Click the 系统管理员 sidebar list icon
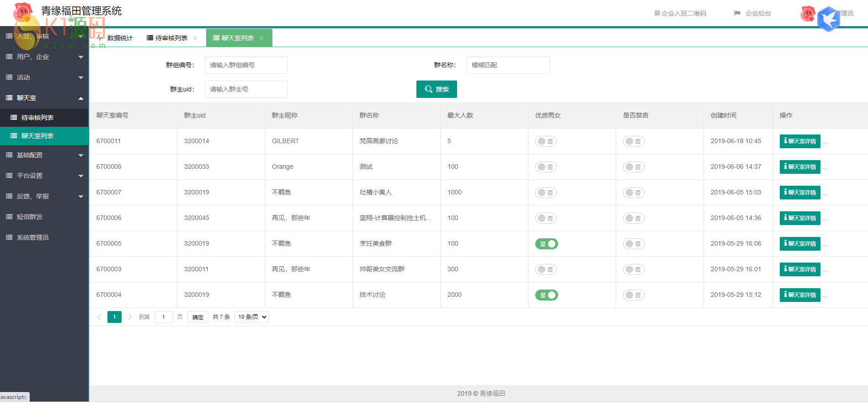Viewport: 868px width, 403px height. [9, 237]
